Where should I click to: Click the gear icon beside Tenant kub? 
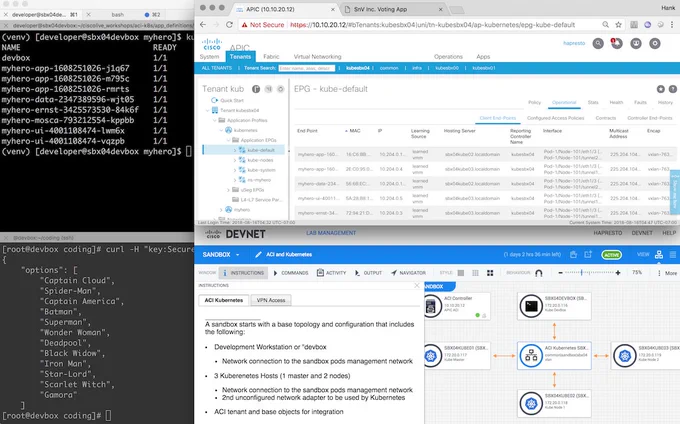(281, 89)
